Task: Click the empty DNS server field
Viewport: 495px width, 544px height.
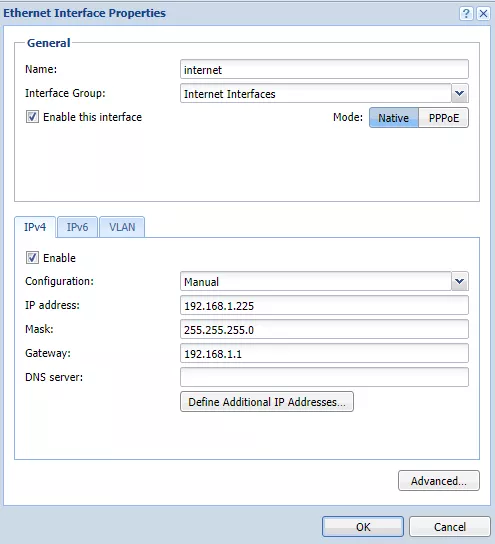Action: pos(324,377)
